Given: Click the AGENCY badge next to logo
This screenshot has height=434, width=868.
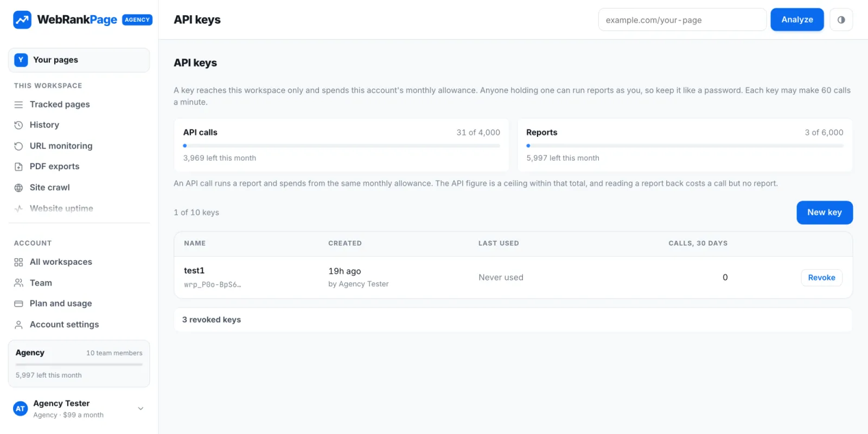Looking at the screenshot, I should [137, 20].
